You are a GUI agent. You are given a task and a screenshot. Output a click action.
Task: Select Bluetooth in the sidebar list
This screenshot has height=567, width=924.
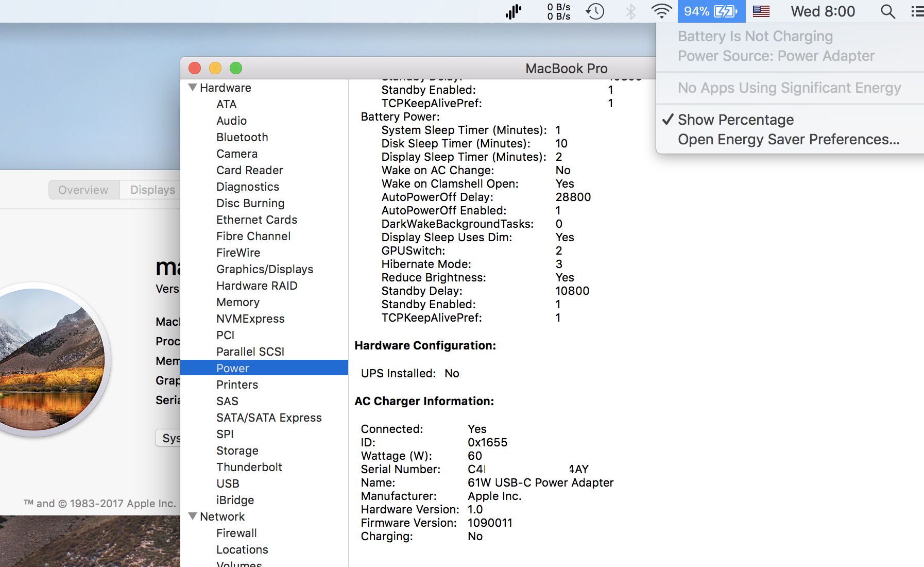tap(242, 137)
